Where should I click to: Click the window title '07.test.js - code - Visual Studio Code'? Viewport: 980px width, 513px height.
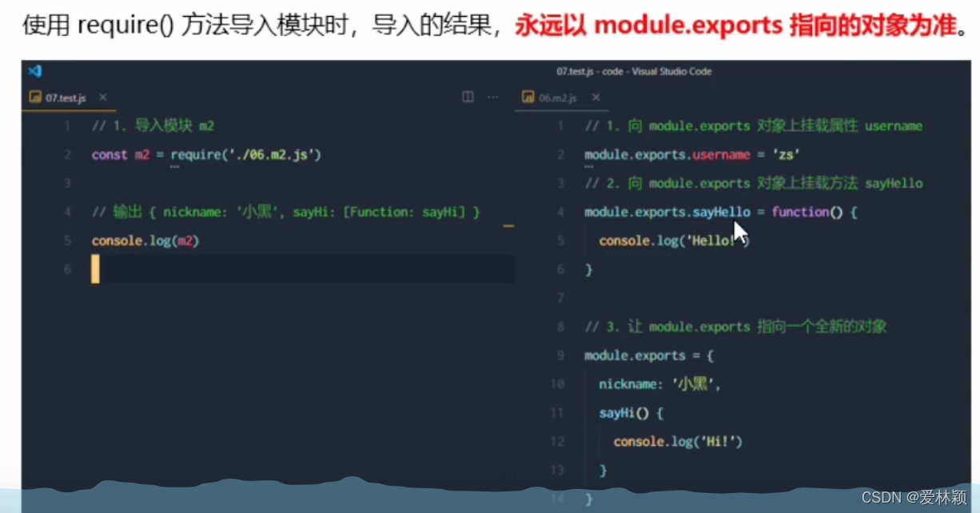(634, 71)
